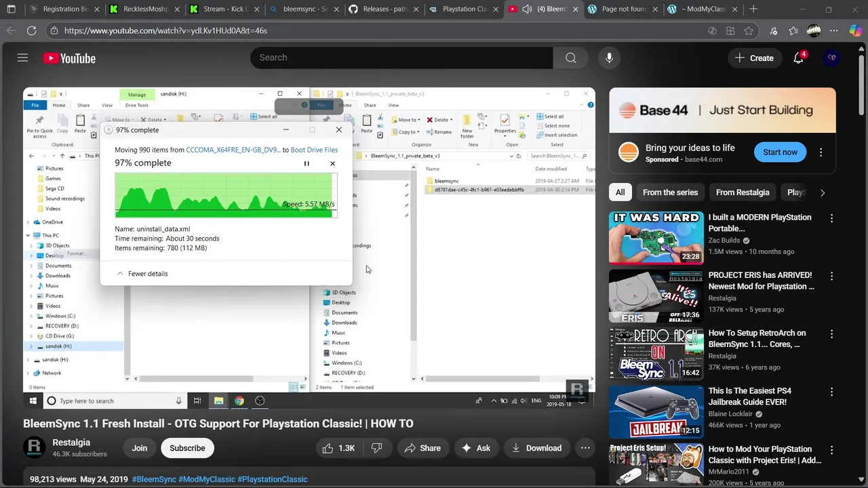
Task: Select the From the series chip
Action: 670,192
